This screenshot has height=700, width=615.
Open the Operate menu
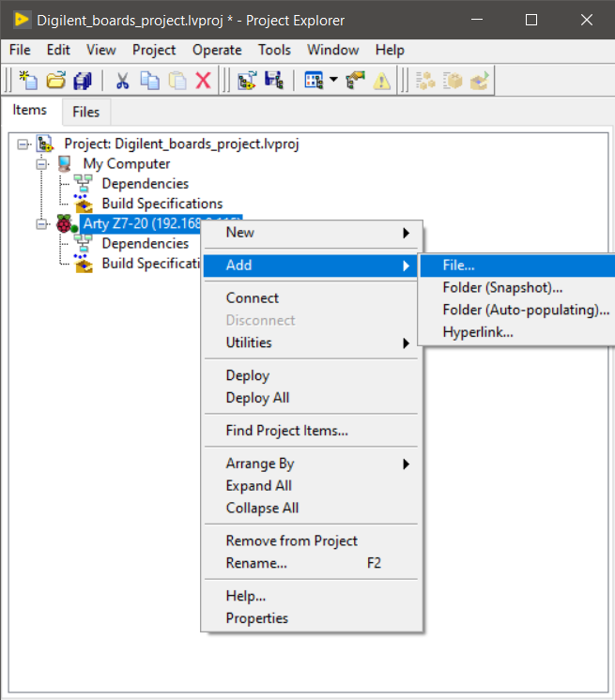(x=217, y=50)
